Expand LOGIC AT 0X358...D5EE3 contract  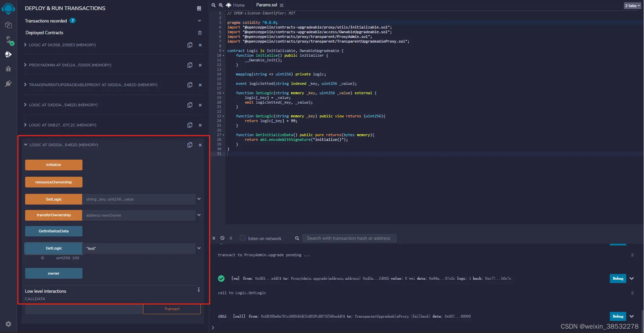tap(25, 45)
